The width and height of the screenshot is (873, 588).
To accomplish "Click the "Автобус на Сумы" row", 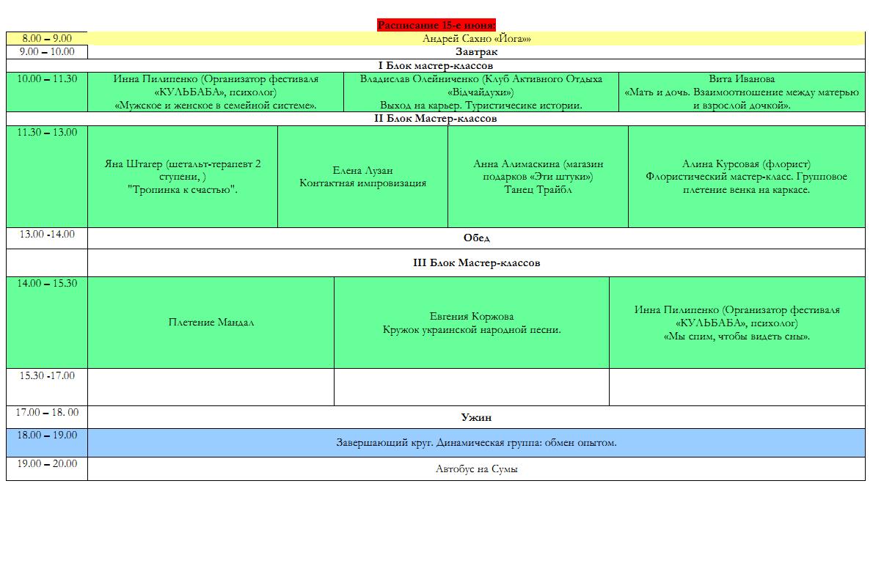I will (x=476, y=469).
